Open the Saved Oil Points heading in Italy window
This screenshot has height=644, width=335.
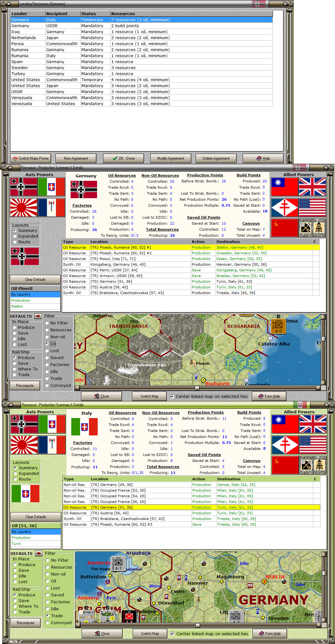tap(204, 455)
